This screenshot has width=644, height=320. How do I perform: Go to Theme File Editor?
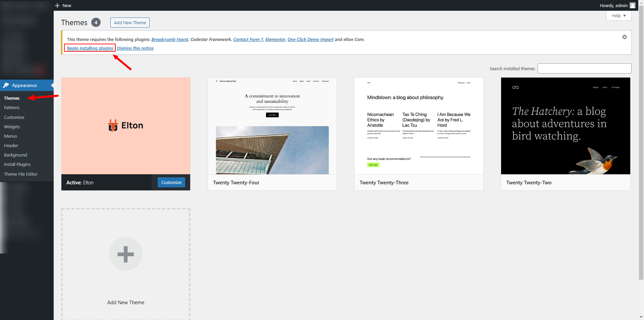[x=21, y=174]
